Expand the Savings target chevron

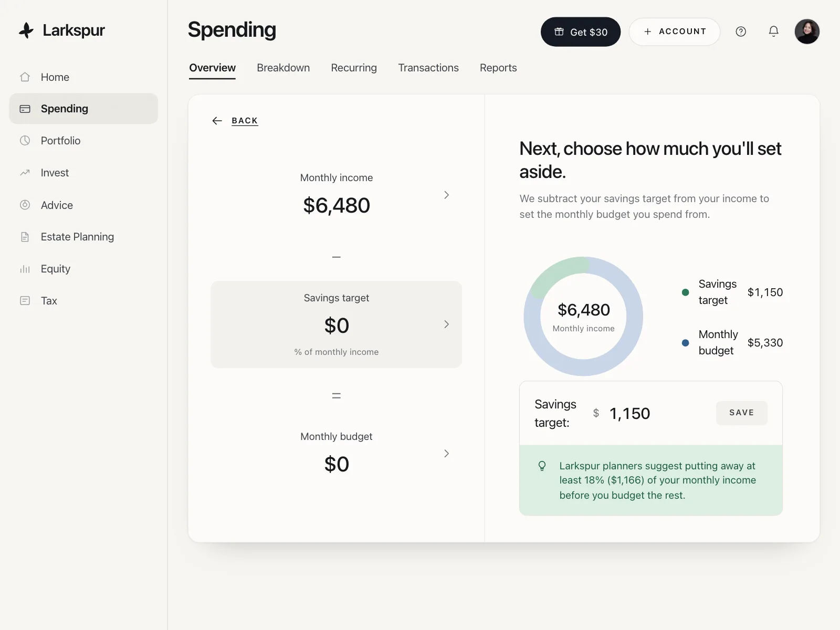[446, 324]
